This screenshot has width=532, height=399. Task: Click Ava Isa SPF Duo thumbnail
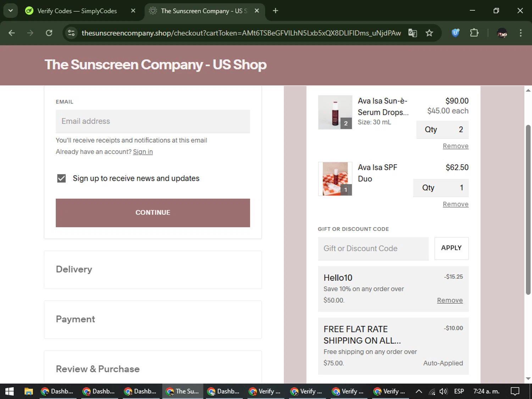335,179
